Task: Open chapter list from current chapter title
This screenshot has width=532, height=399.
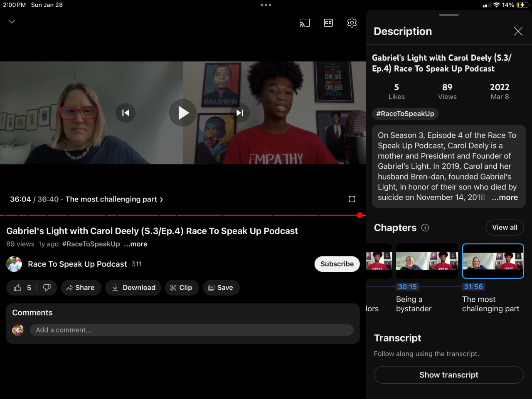Action: tap(114, 199)
